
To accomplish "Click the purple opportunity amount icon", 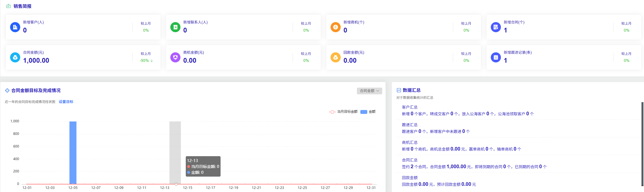I will (175, 57).
